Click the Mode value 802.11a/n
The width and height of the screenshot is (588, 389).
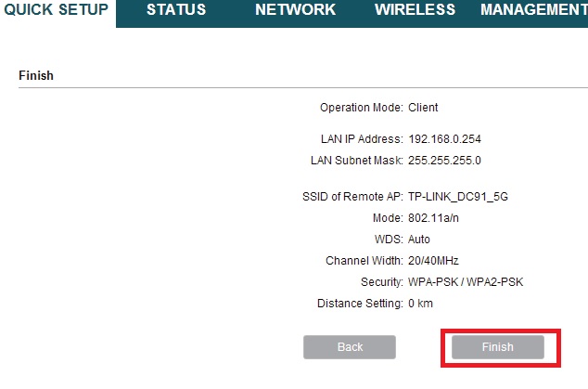point(434,218)
